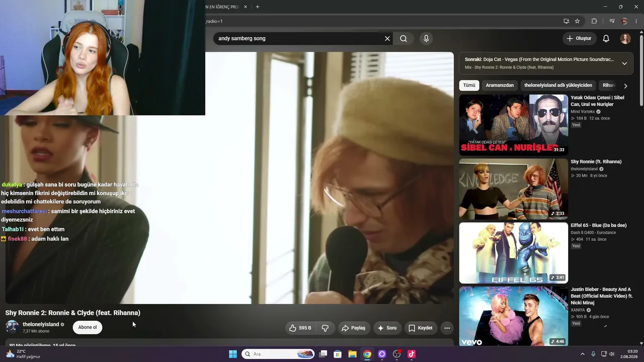
Task: Open Microsoft Store from the taskbar
Action: pos(338,354)
